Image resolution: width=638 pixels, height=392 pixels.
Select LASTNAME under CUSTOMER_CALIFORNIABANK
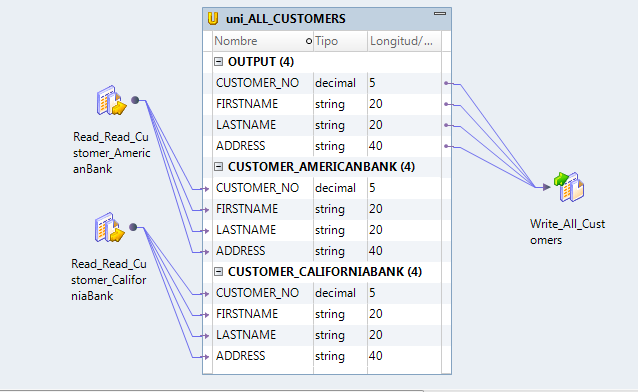[x=246, y=335]
